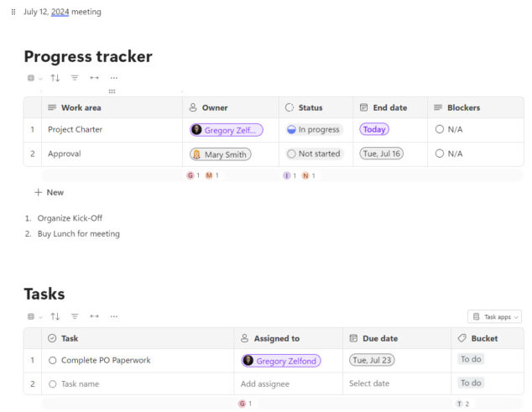Viewport: 532px width, 412px height.
Task: Toggle the empty Task name row circle
Action: point(53,383)
